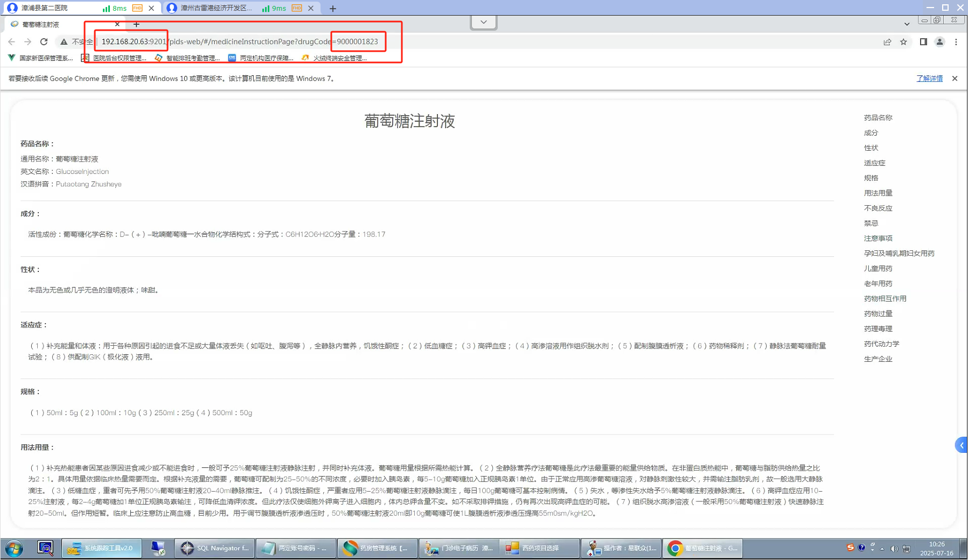Jump to the 禁忌 section
Screen dimensions: 968x560
click(871, 223)
